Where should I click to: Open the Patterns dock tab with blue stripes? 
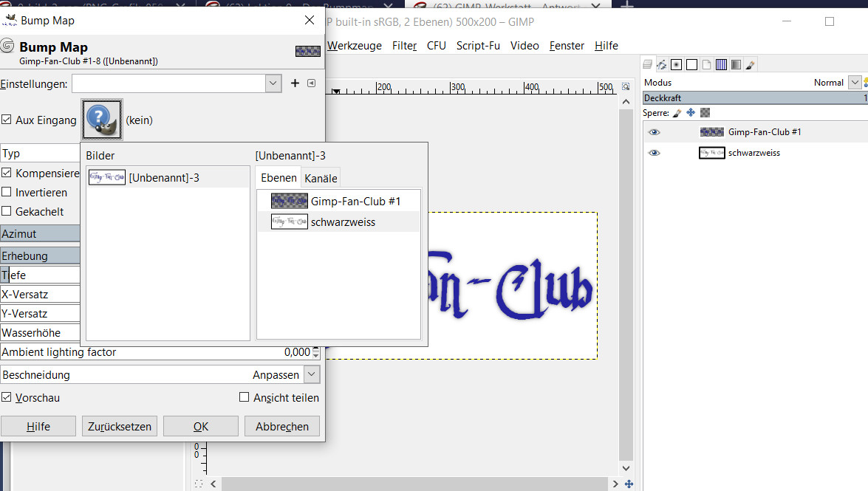pyautogui.click(x=721, y=65)
